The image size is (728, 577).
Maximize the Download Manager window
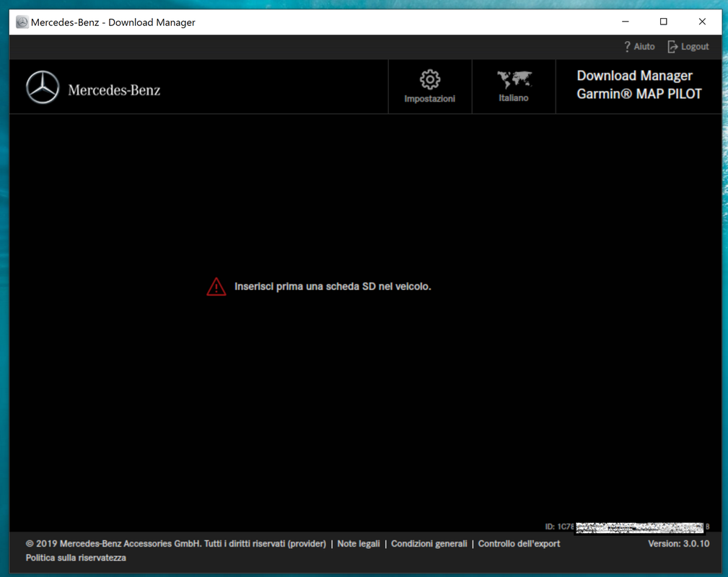coord(664,22)
